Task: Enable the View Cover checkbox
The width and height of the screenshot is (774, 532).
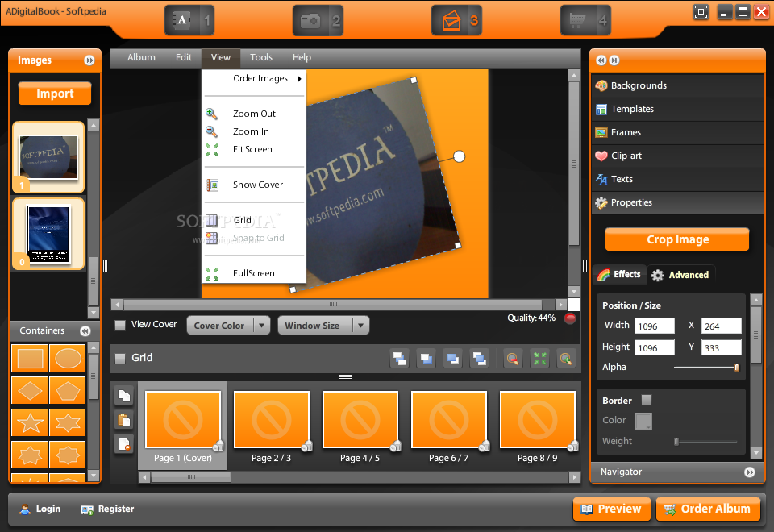Action: [x=120, y=325]
